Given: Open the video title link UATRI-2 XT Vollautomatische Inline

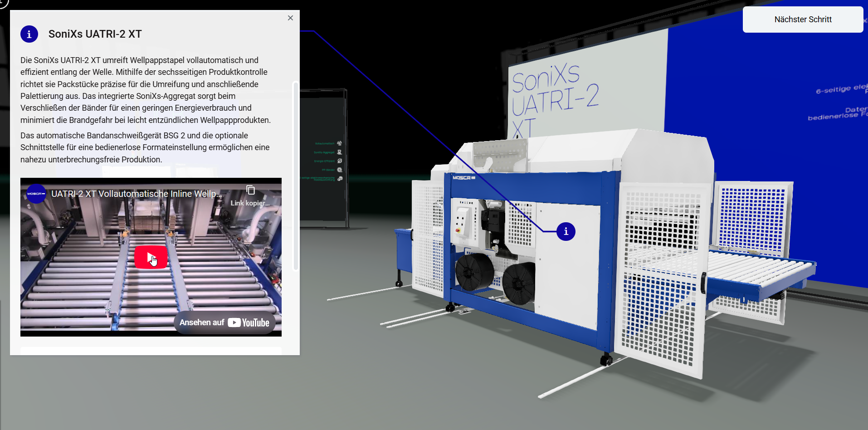Looking at the screenshot, I should pyautogui.click(x=136, y=194).
